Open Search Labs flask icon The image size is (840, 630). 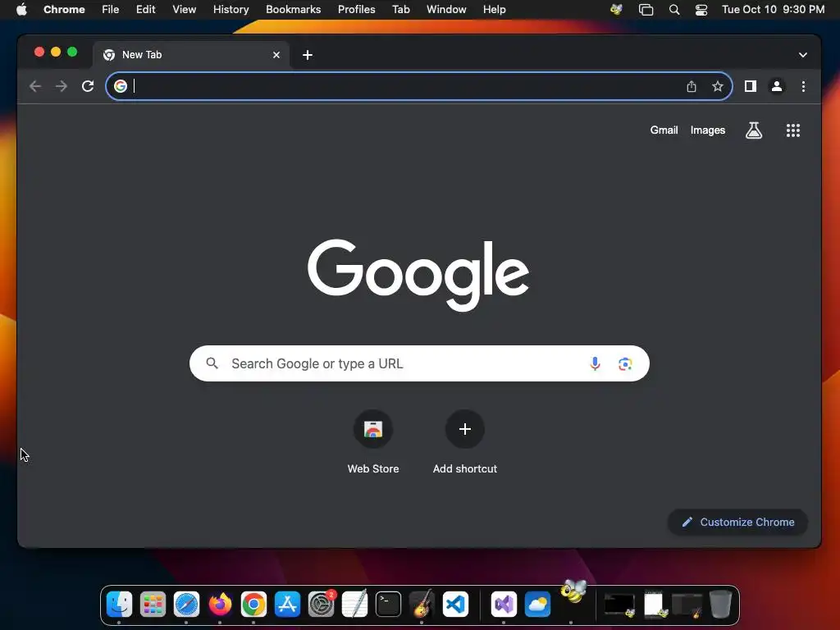point(754,130)
